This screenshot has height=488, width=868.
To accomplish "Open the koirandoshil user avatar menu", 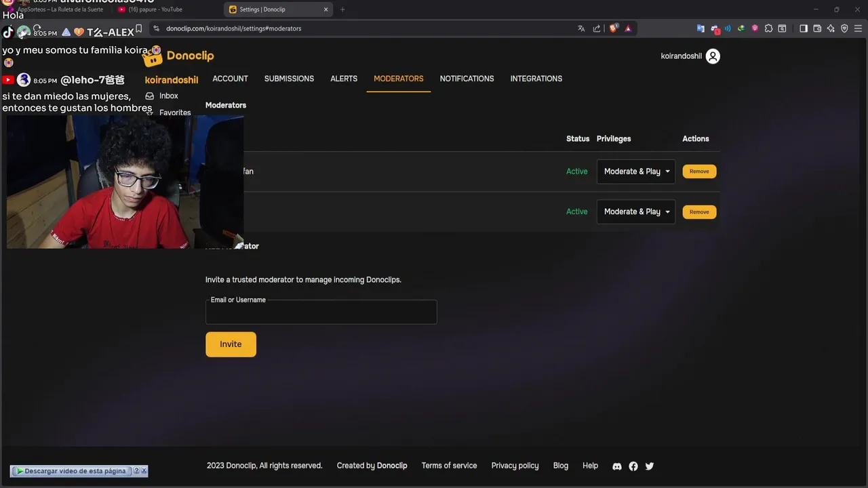I will 713,56.
